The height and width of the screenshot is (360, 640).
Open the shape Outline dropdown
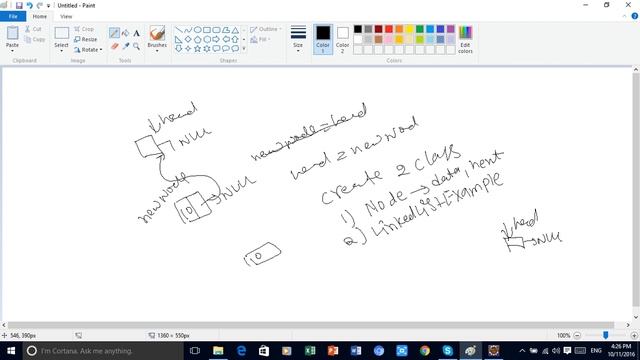tap(266, 29)
